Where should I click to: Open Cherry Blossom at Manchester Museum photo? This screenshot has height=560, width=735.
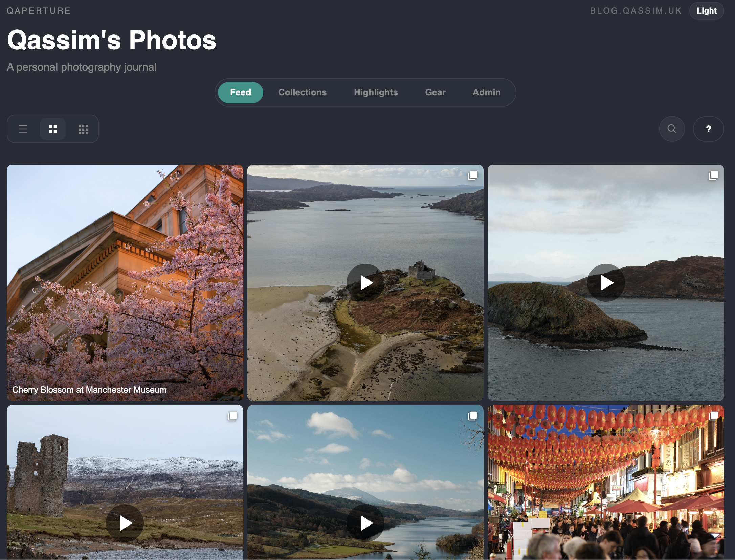(x=125, y=283)
